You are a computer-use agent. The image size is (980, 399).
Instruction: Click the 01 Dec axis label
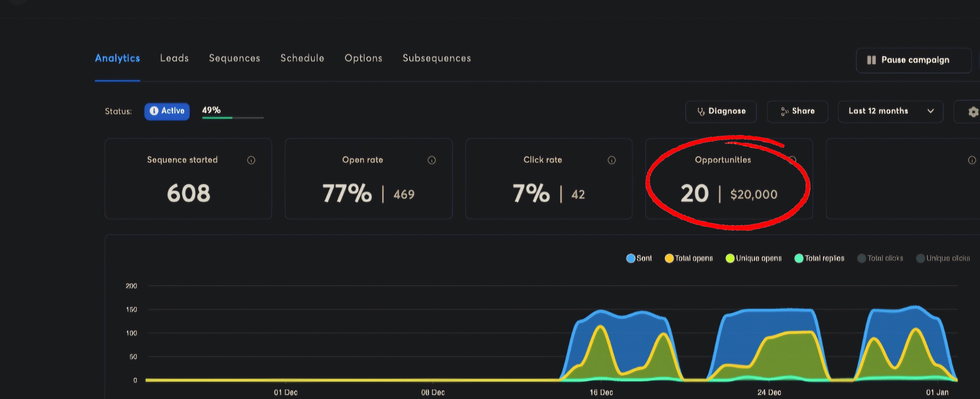point(286,393)
